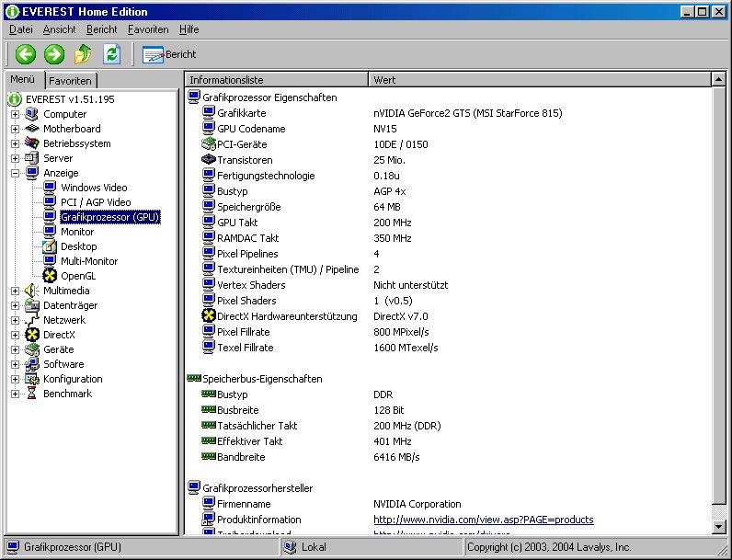732x560 pixels.
Task: Expand the Datenträger tree node
Action: 15,305
